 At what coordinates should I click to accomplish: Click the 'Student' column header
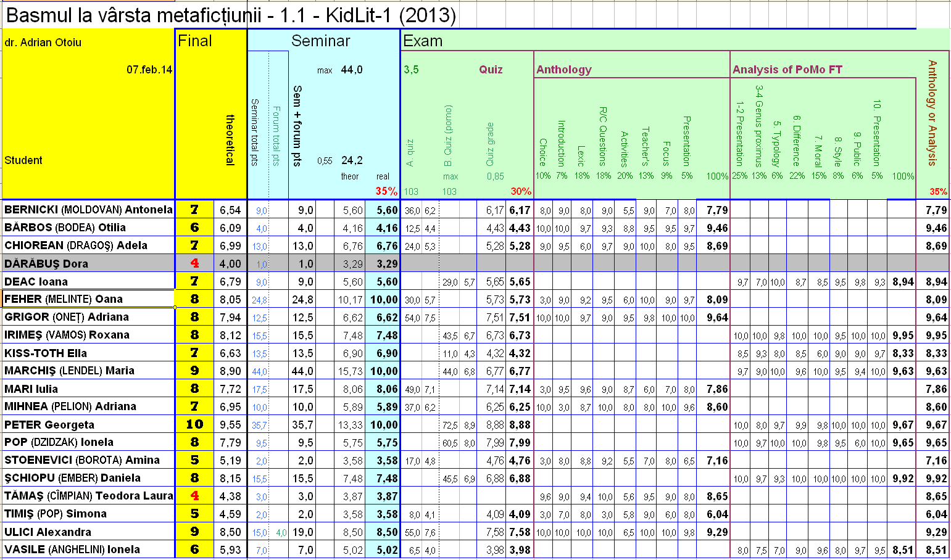[23, 160]
